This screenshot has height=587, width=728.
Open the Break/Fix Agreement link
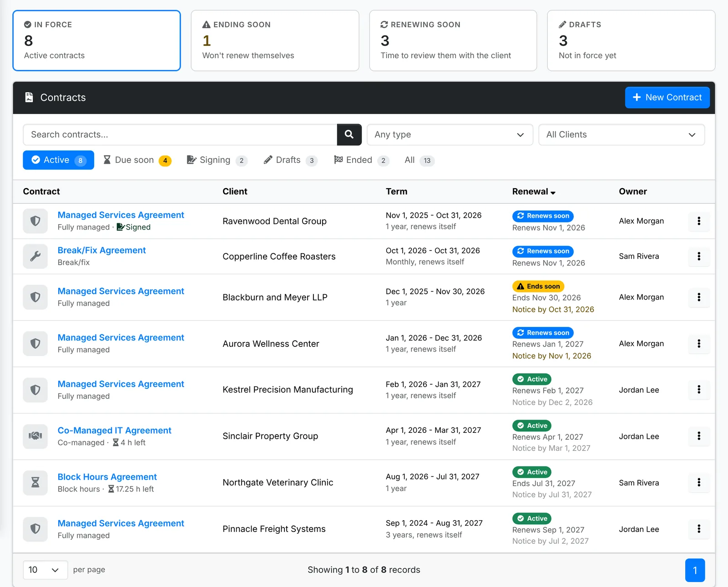click(101, 251)
